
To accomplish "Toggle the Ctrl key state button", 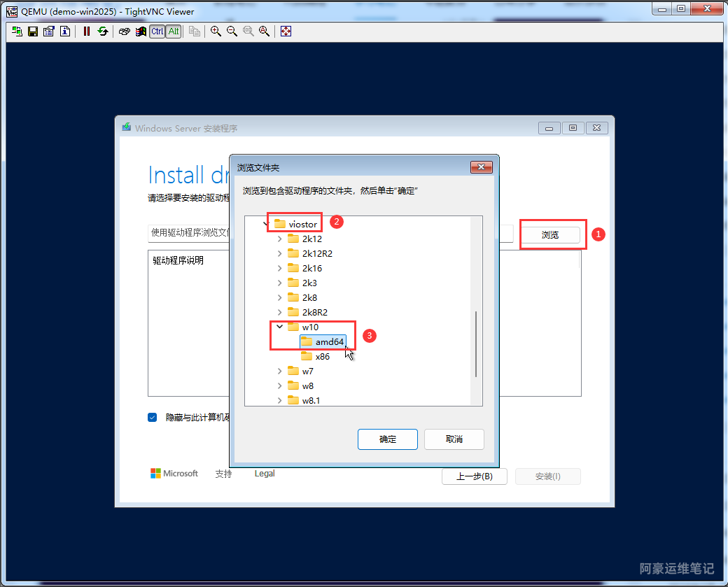I will click(x=157, y=31).
